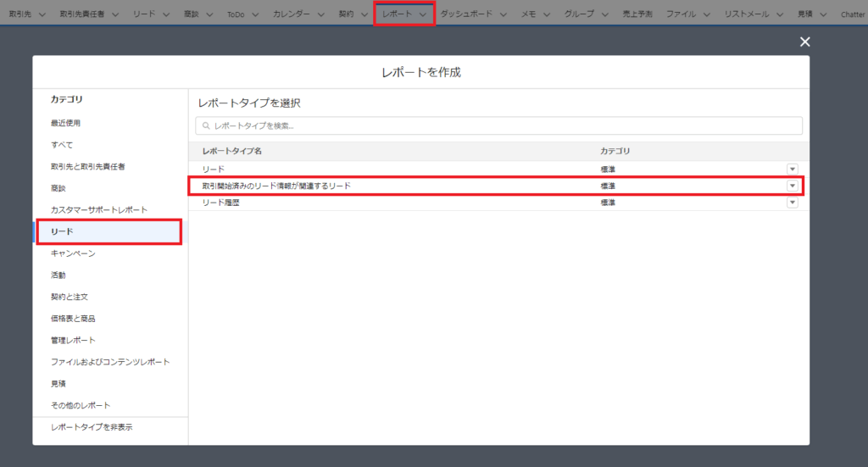Open the カレンダー navigation tab

(x=292, y=14)
